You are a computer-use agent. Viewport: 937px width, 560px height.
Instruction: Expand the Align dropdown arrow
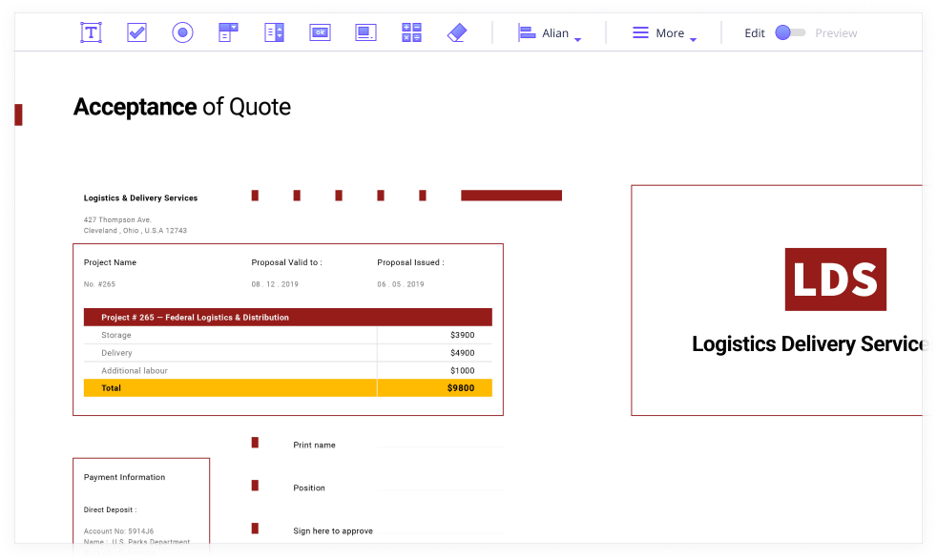tap(578, 39)
